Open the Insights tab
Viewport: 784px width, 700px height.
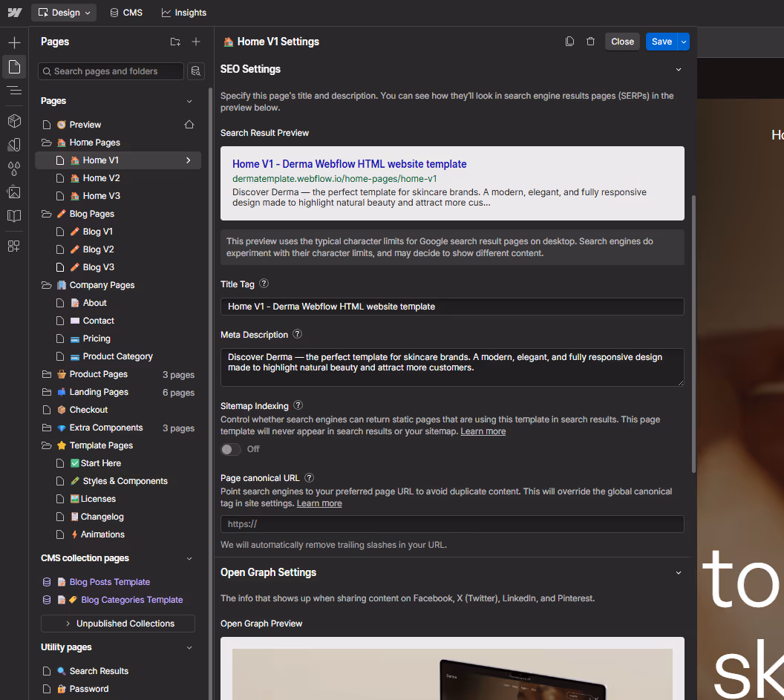tap(183, 12)
